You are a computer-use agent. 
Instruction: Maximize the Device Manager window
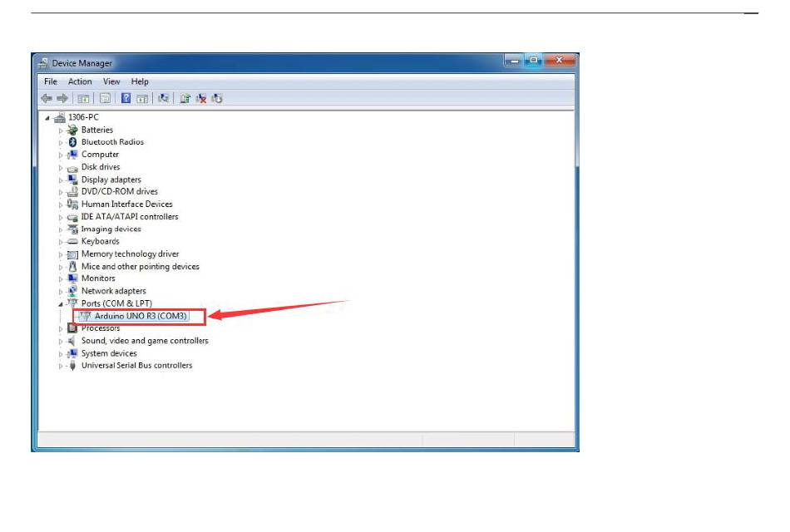click(x=533, y=61)
